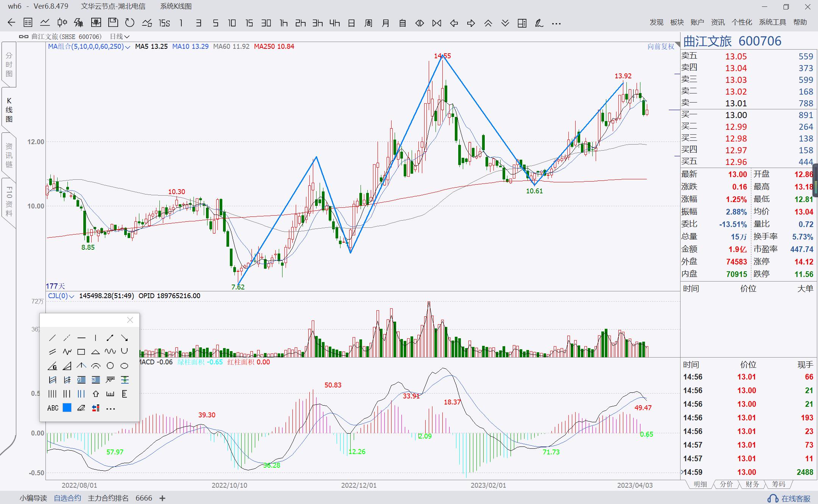This screenshot has height=504, width=818.
Task: Click the 自选合约 watchlist button
Action: coord(67,498)
